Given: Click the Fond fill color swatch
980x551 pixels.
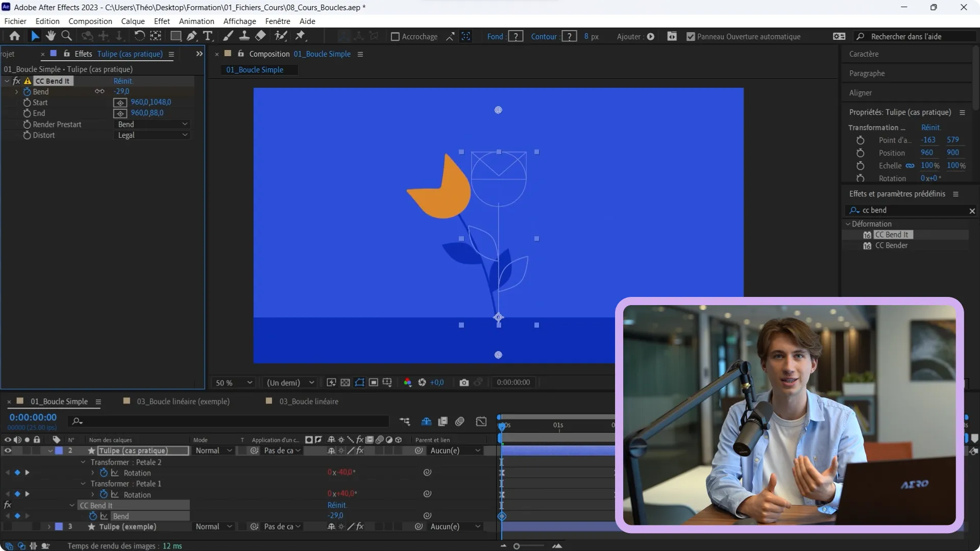Looking at the screenshot, I should 516,36.
